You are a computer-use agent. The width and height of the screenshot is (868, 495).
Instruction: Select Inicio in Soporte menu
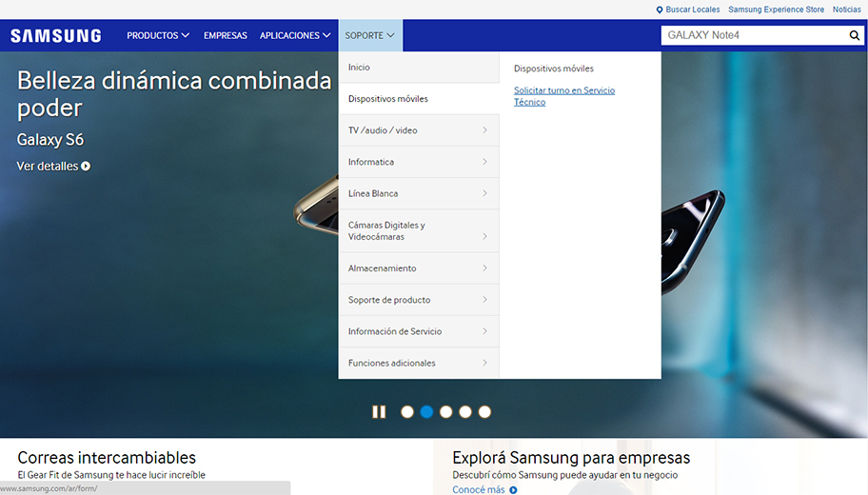tap(419, 68)
